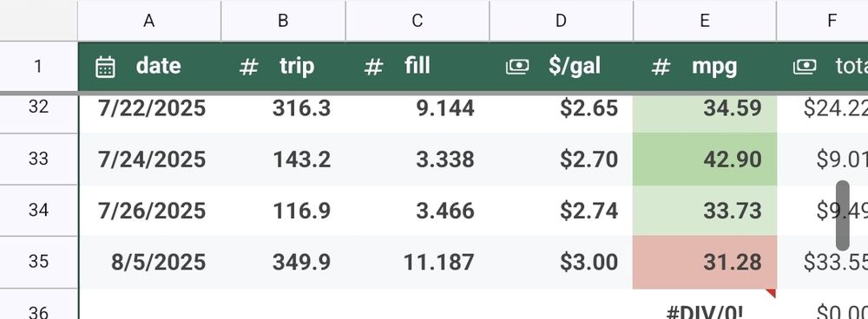Click the $/gal header cell label
This screenshot has width=868, height=319.
(575, 67)
